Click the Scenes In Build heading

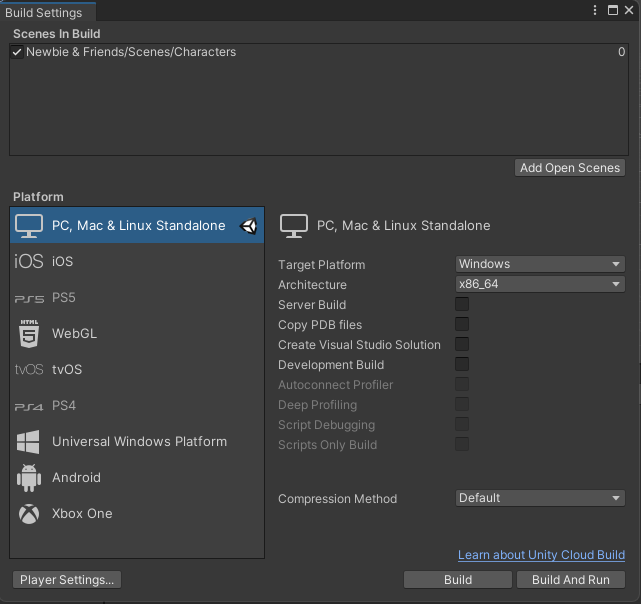57,34
